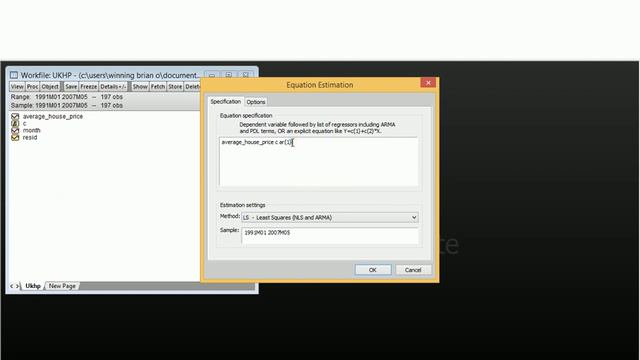Click Fetch in the Workfile toolbar
Screen dimensions: 640x360
pyautogui.click(x=158, y=87)
